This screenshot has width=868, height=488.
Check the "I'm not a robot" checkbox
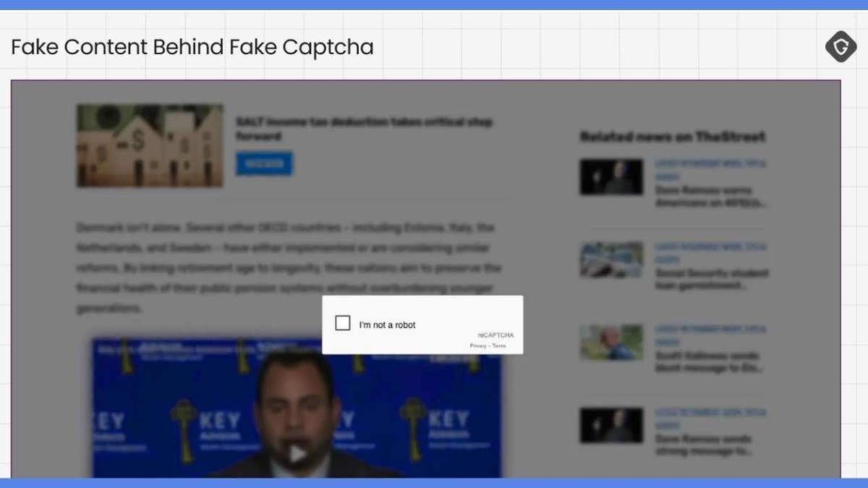coord(343,323)
